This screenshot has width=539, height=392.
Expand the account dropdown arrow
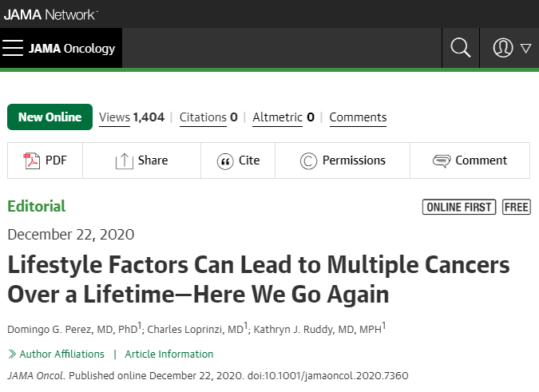[x=525, y=48]
